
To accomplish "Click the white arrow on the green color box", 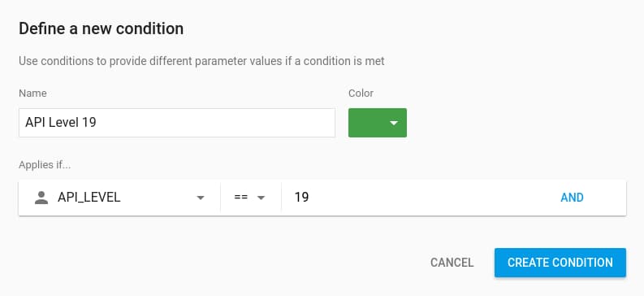I will pos(394,123).
